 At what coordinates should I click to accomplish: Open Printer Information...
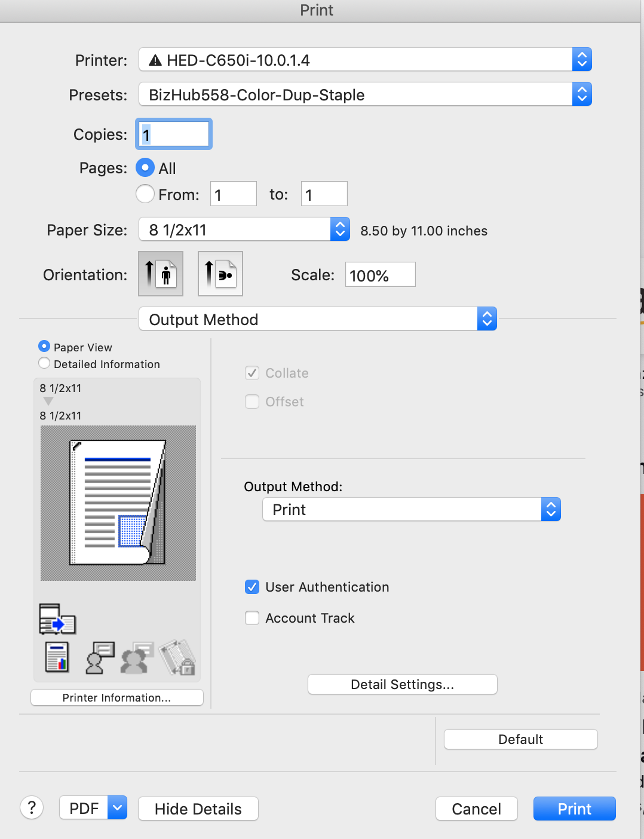click(117, 697)
